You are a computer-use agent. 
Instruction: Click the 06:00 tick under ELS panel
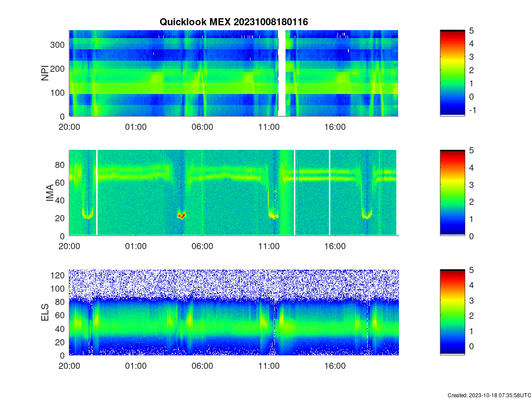click(x=202, y=366)
